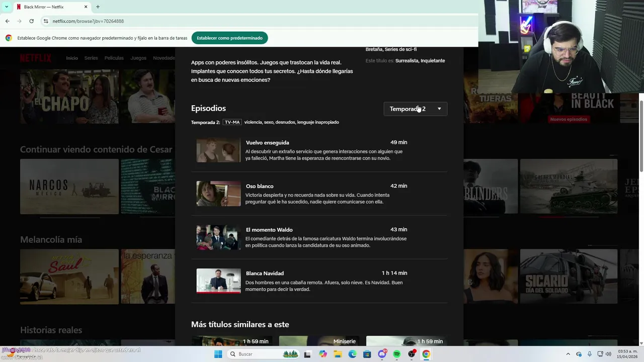Open Microsoft Store from the taskbar
644x362 pixels.
point(367,354)
